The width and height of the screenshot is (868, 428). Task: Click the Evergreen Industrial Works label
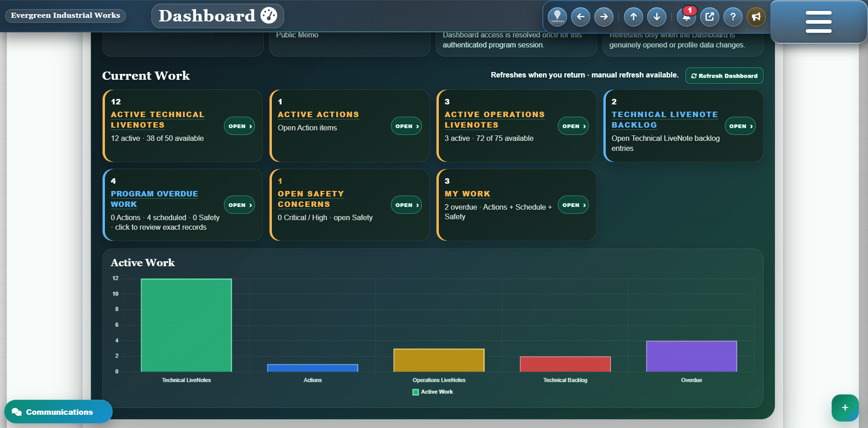click(x=65, y=15)
